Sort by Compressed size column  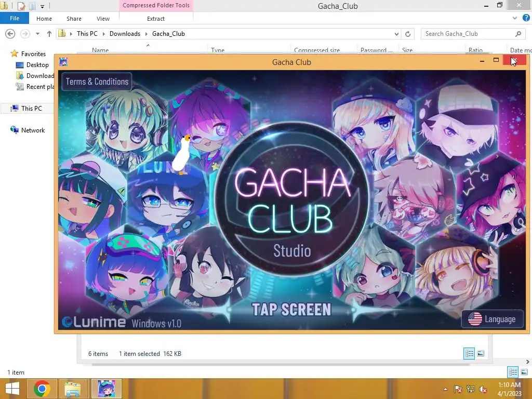(316, 50)
